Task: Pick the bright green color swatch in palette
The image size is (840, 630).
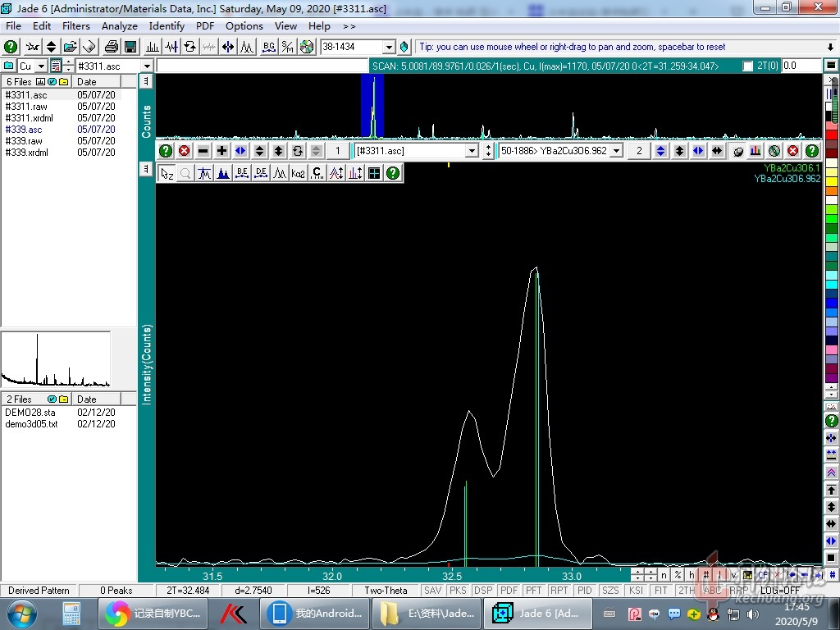Action: pyautogui.click(x=832, y=218)
